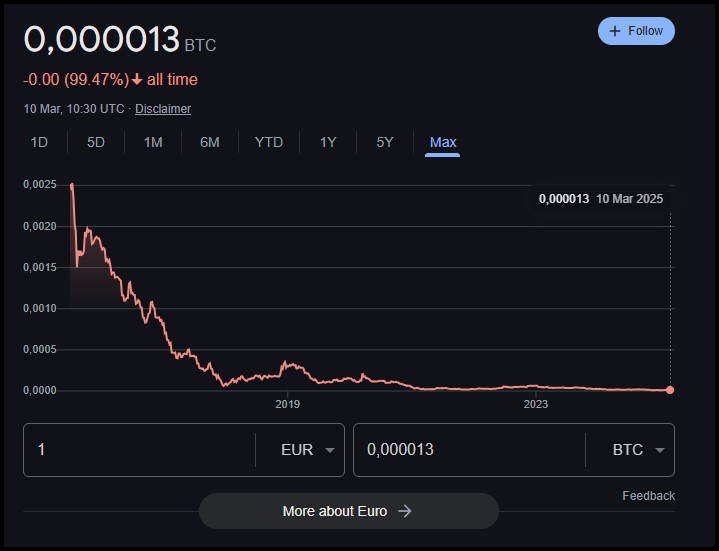Switch to the 6M chart range
This screenshot has height=551, width=719.
pos(210,142)
